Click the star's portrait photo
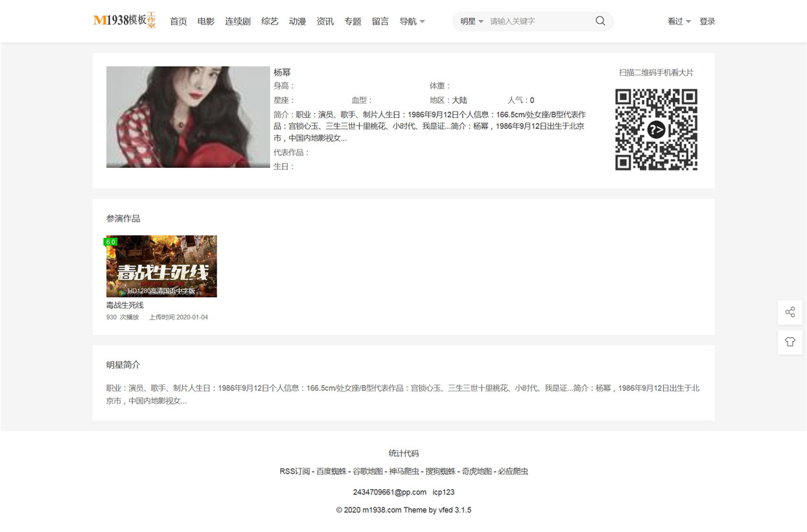 pyautogui.click(x=188, y=117)
